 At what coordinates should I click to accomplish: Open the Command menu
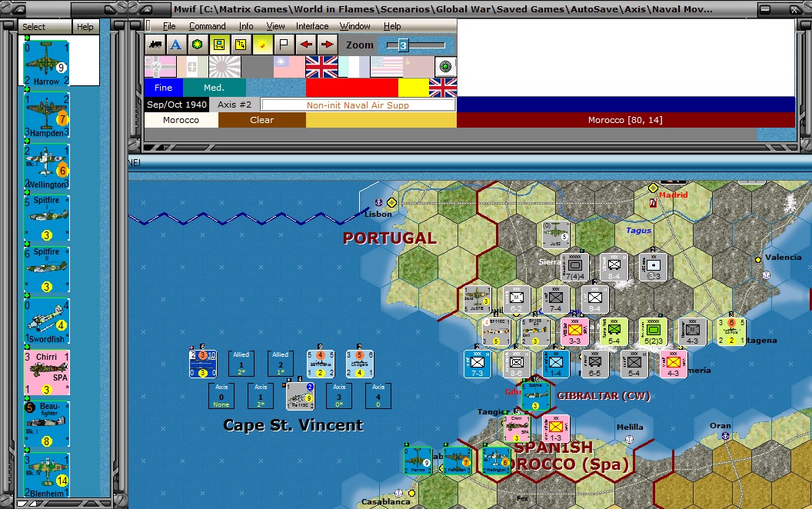[x=207, y=26]
